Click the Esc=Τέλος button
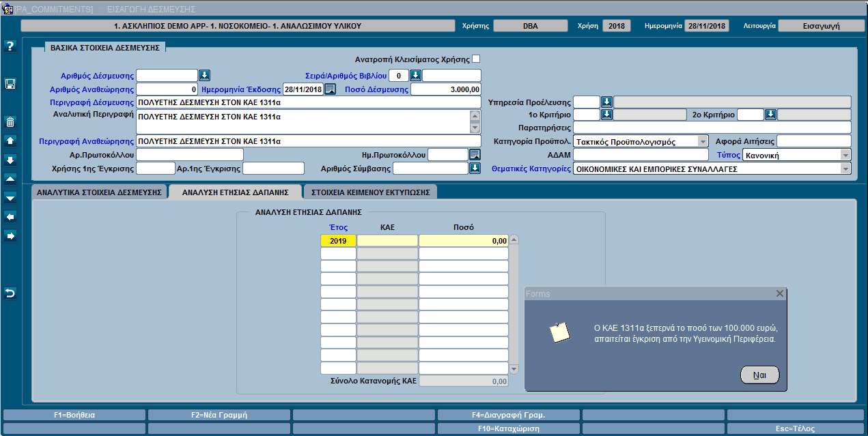868x436 pixels. coord(797,429)
